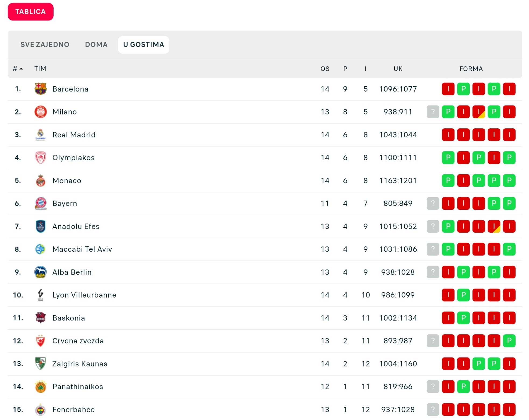
Task: Click Alba Berlin's grey question-mark badge
Action: pos(433,272)
